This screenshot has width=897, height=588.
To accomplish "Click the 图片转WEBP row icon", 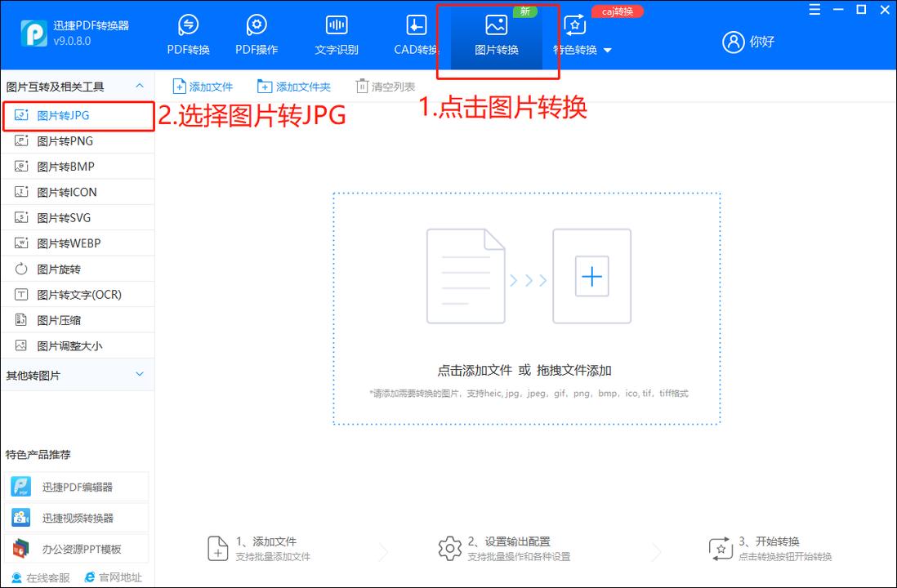I will click(x=21, y=243).
